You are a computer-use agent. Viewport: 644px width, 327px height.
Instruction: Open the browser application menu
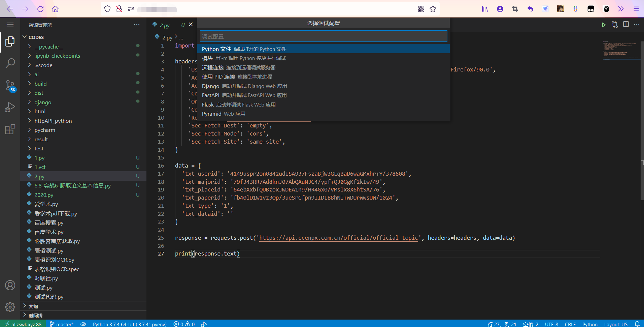[636, 9]
